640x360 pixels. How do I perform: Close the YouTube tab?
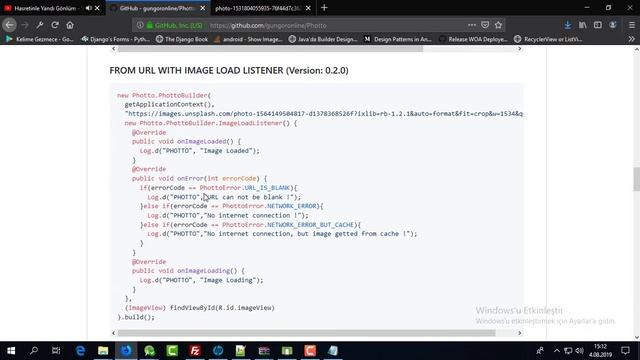click(x=97, y=8)
